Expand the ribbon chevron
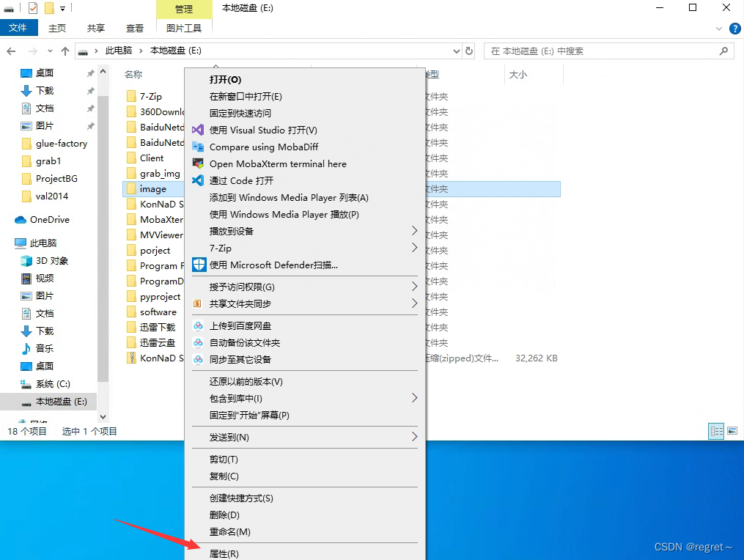Viewport: 744px width, 560px height. tap(718, 29)
